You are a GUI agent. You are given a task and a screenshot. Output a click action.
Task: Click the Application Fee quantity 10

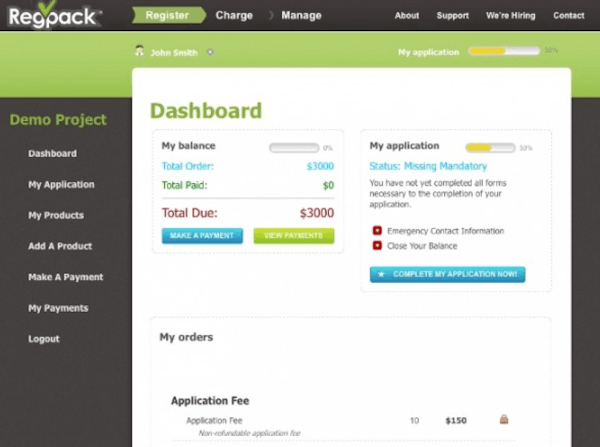click(x=414, y=421)
